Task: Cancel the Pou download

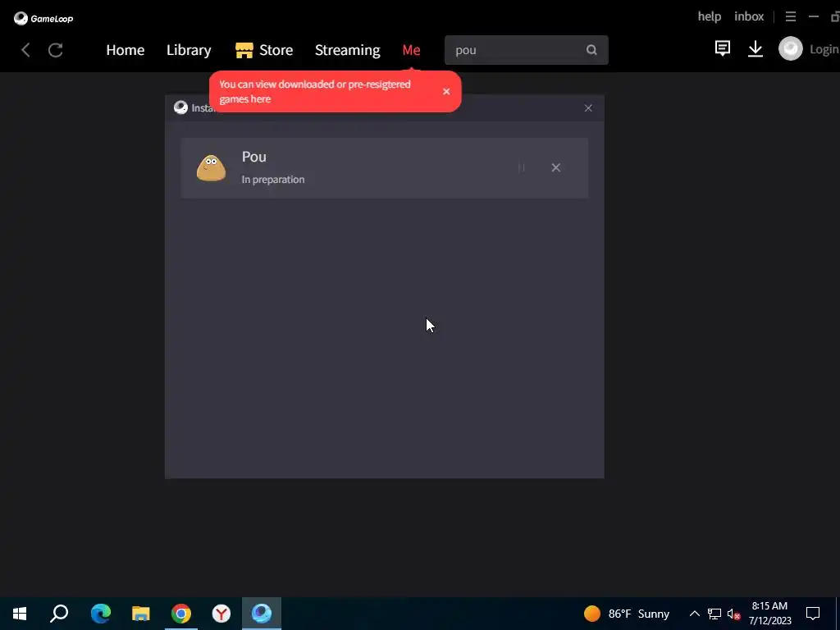Action: click(x=555, y=167)
